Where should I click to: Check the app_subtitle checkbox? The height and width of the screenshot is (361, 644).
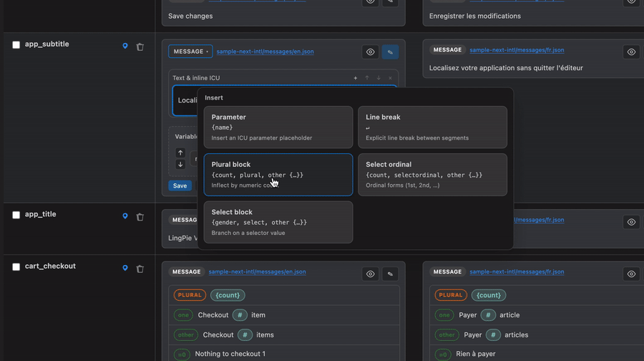pos(16,45)
